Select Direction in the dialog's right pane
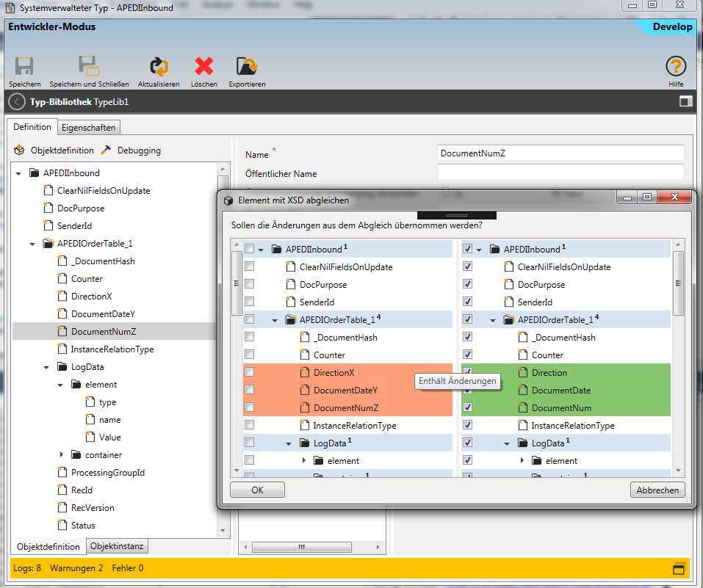The image size is (703, 588). [x=549, y=372]
